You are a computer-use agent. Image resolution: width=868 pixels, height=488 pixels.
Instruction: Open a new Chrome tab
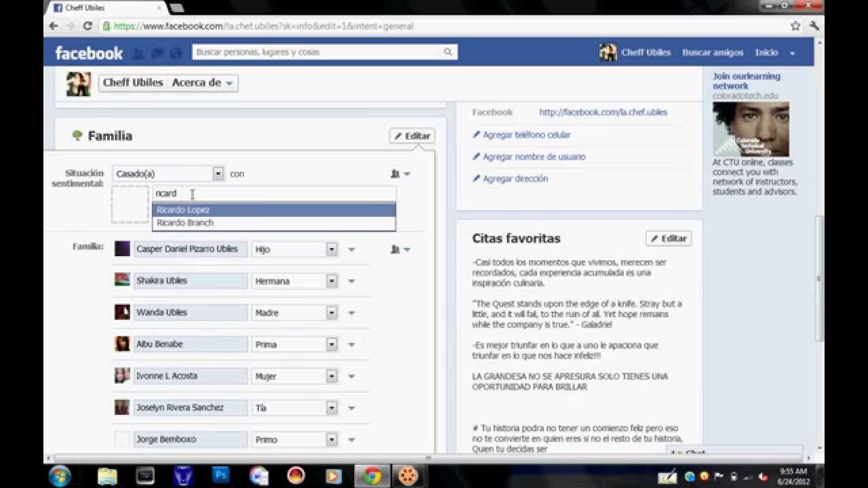click(x=176, y=8)
